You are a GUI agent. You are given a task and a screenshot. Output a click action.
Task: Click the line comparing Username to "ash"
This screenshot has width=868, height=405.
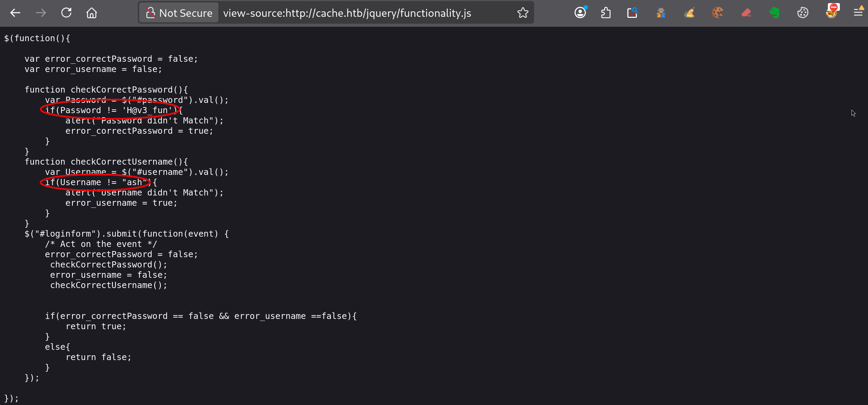coord(101,182)
